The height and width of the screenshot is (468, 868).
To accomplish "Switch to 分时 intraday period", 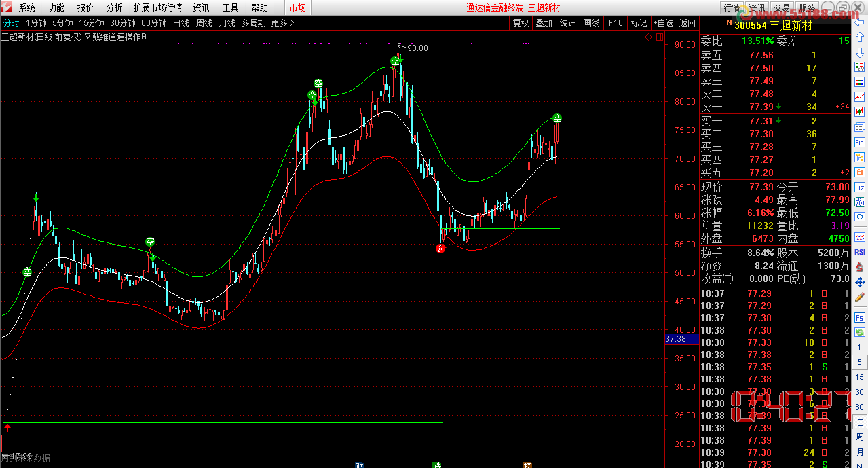I will (x=12, y=23).
